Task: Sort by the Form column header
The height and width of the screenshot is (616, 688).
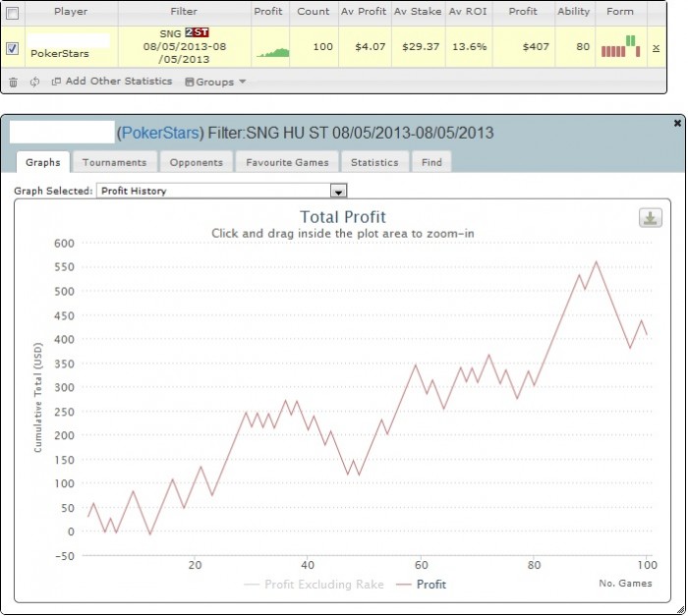Action: click(620, 12)
